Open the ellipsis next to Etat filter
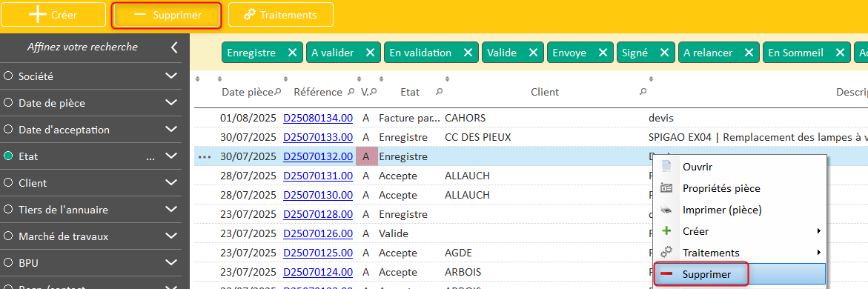This screenshot has width=868, height=289. click(x=150, y=159)
